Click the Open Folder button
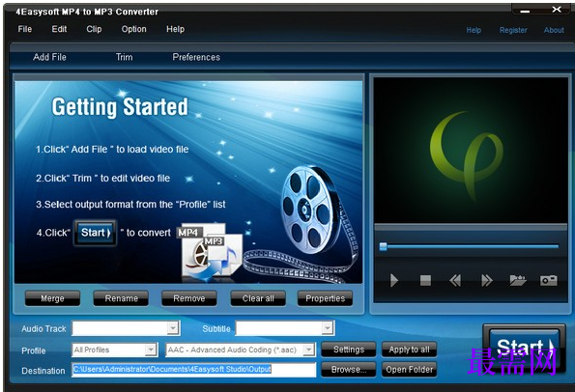The width and height of the screenshot is (575, 392). coord(409,369)
